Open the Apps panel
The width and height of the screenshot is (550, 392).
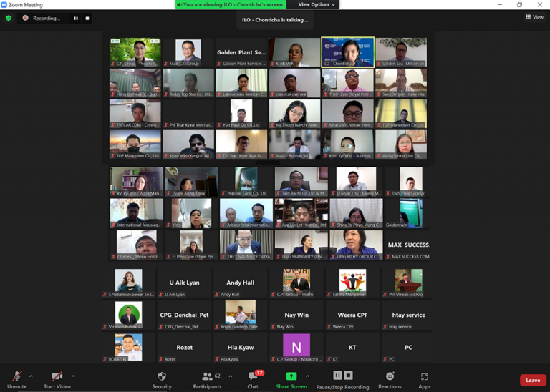[425, 379]
